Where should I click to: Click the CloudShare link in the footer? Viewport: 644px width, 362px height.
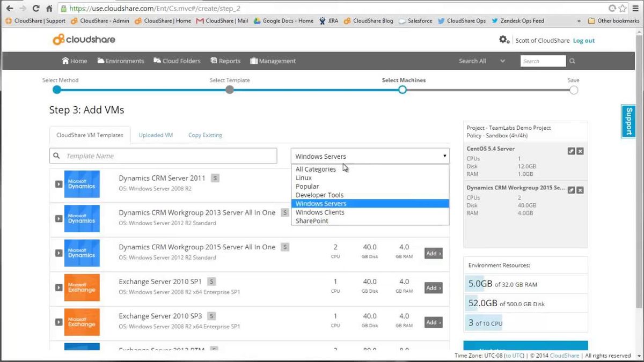565,356
